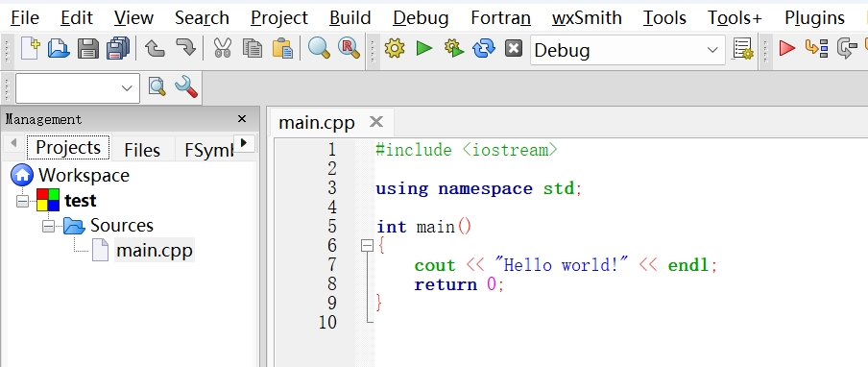Open the Build menu
The image size is (868, 367).
350,18
